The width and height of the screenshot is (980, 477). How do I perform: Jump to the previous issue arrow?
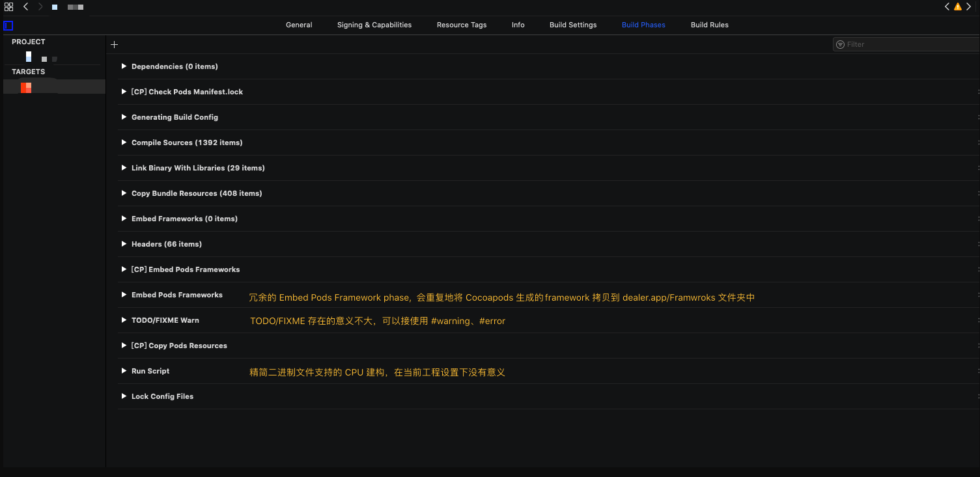(x=947, y=7)
